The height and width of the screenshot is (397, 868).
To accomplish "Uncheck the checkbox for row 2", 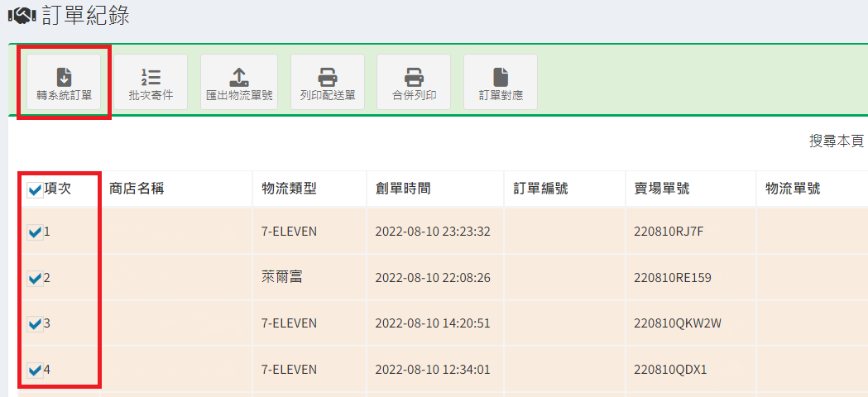I will [x=36, y=279].
